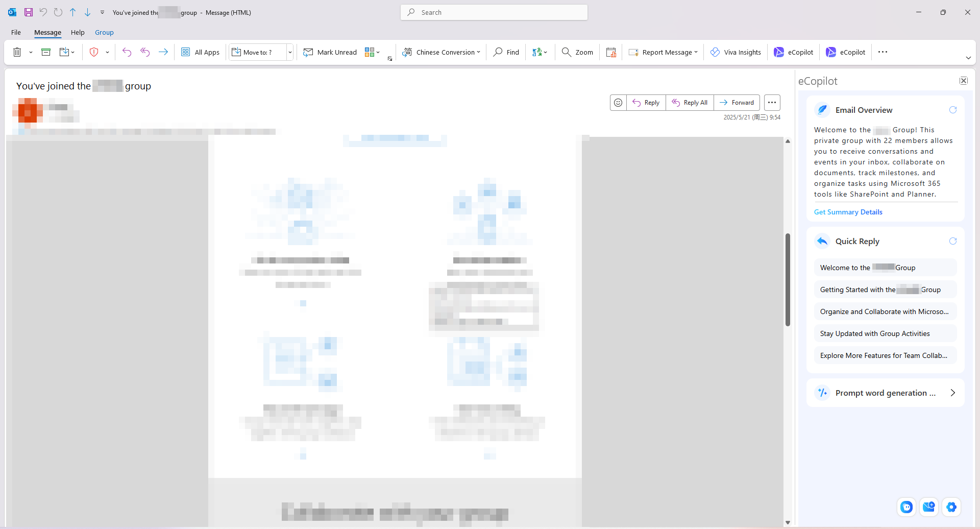Click the Search box at the top
Viewport: 980px width, 529px height.
[x=493, y=12]
